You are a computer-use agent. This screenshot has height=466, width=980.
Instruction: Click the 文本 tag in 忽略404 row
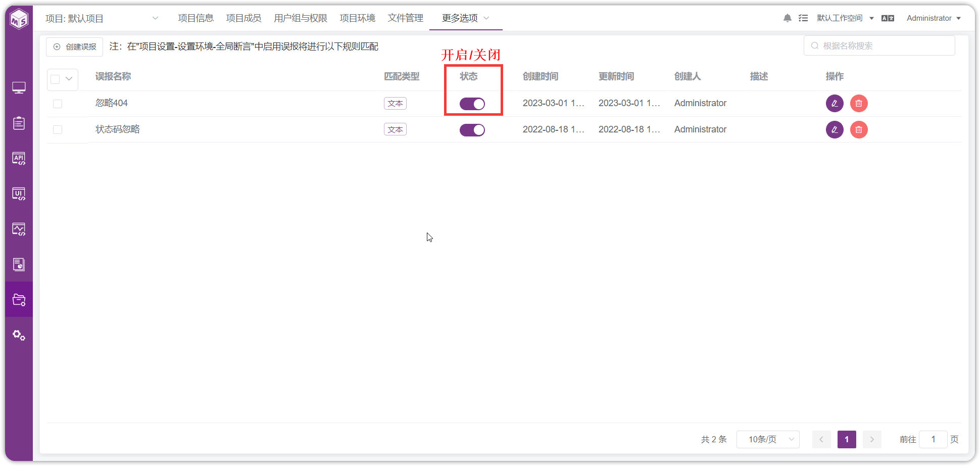click(x=395, y=103)
